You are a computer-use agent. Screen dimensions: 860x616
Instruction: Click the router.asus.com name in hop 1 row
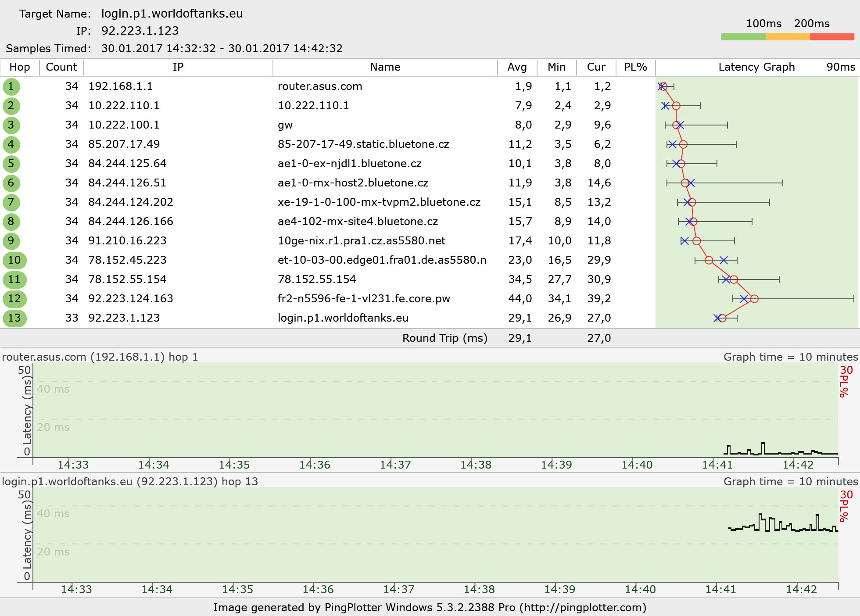320,86
